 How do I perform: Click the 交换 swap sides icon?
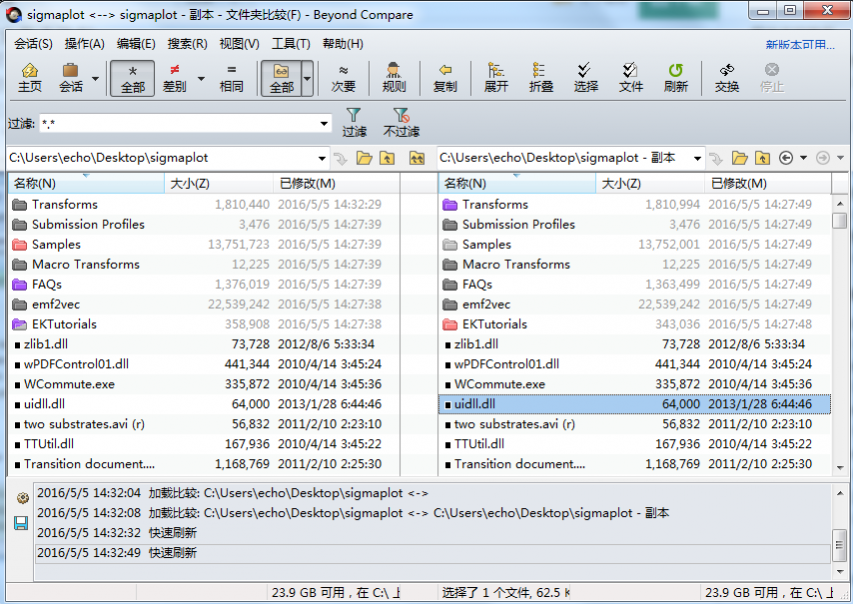727,77
